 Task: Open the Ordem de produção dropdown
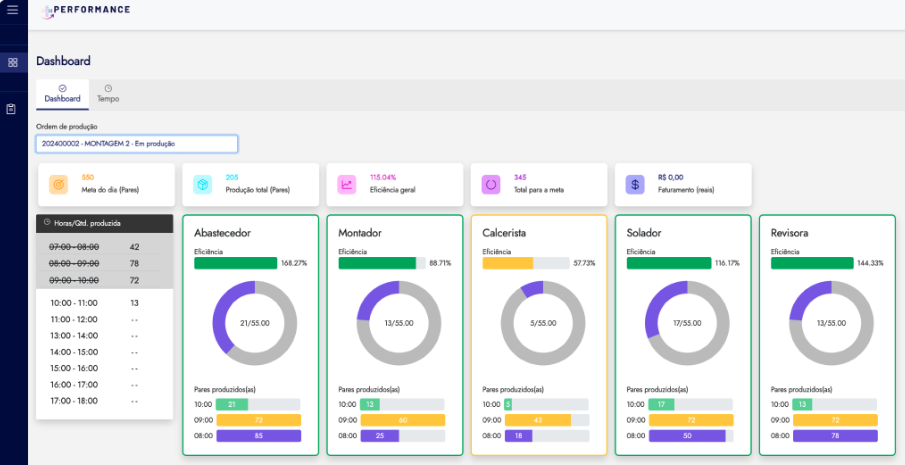click(137, 144)
